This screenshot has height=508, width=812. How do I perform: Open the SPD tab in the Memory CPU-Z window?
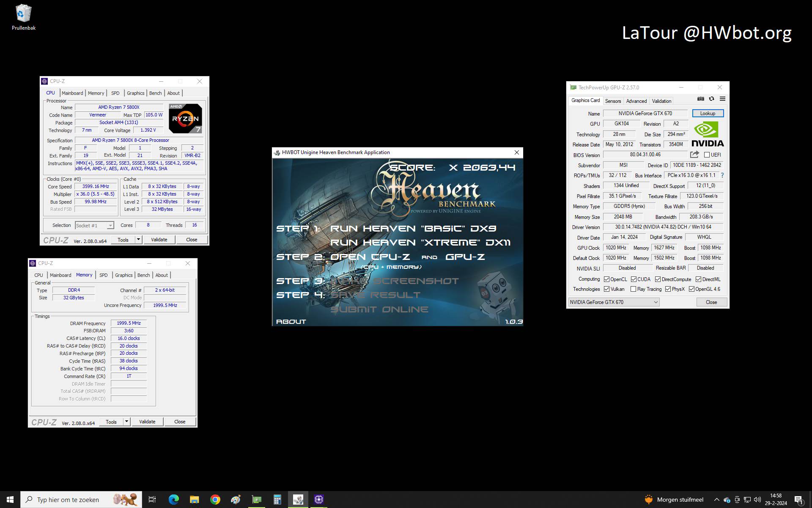click(x=103, y=275)
